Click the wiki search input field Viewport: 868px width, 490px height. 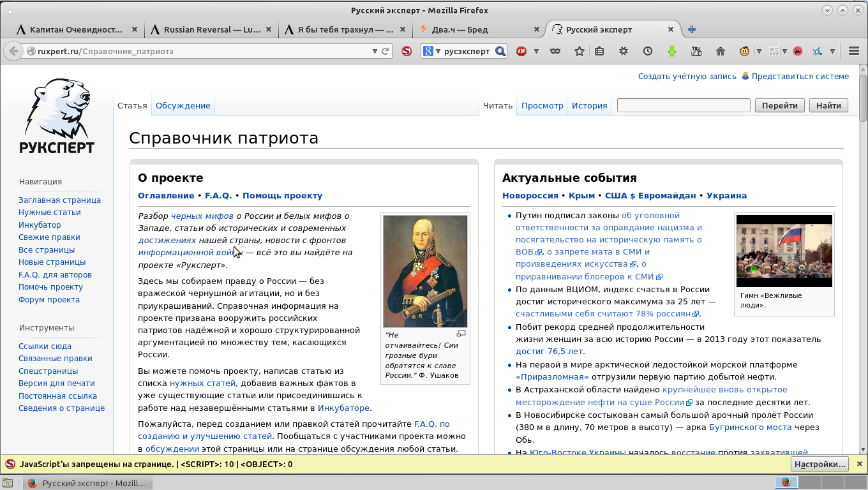[684, 105]
